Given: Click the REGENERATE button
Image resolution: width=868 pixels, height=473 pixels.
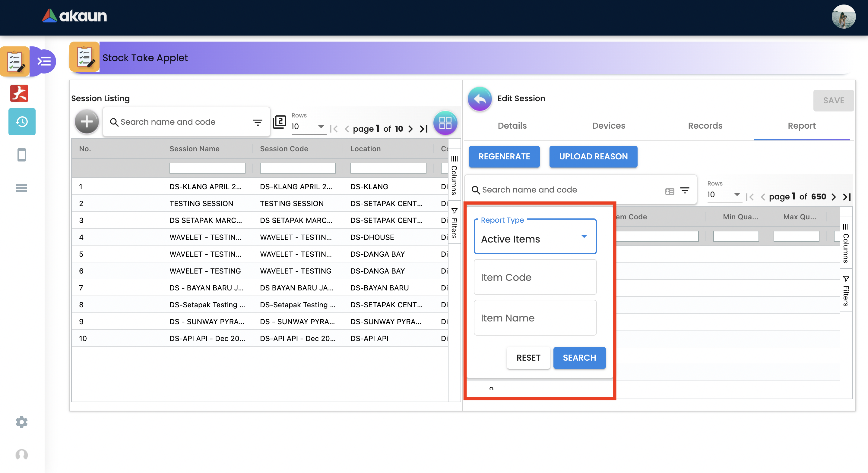Looking at the screenshot, I should point(504,157).
